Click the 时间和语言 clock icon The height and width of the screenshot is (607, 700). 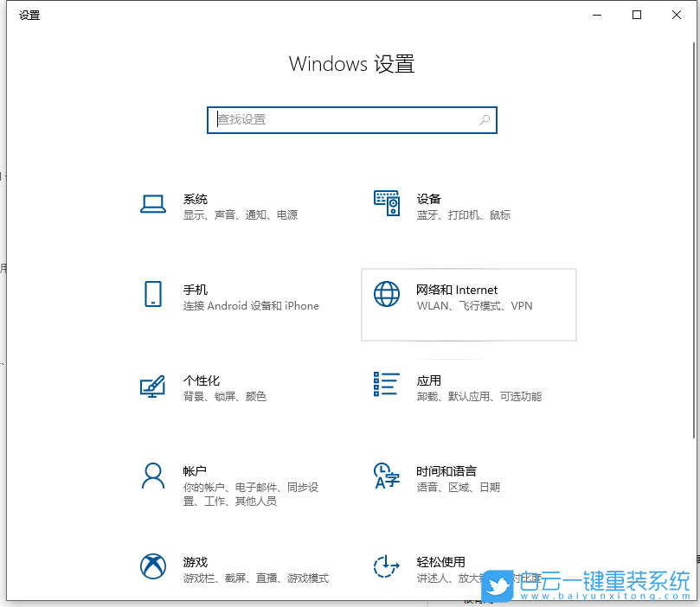tap(386, 476)
